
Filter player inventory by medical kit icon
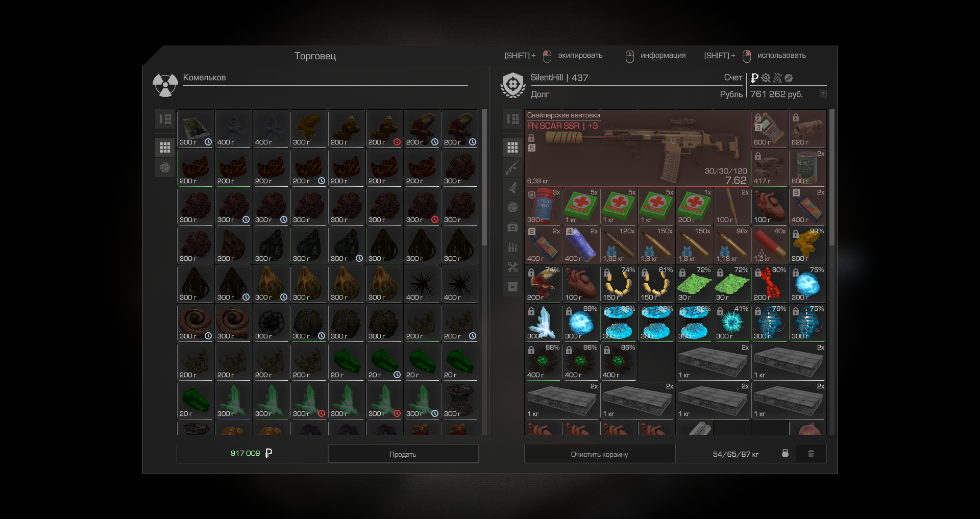(x=512, y=227)
